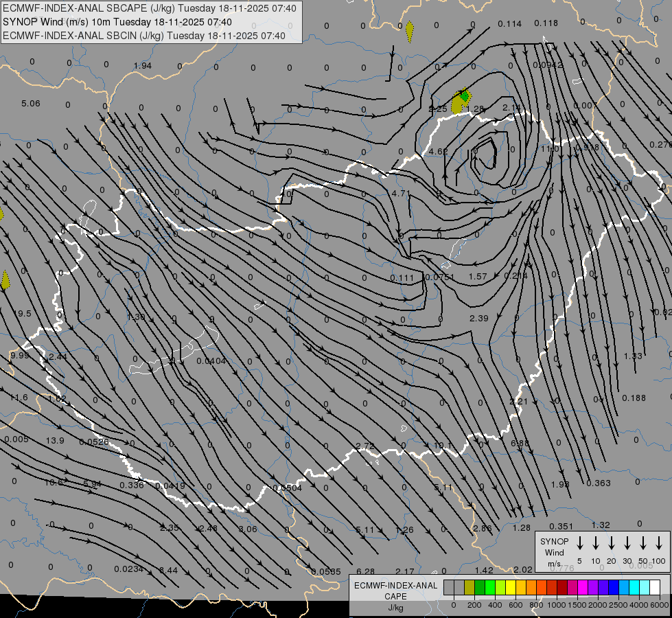Click the wind legend arrow above 10
The height and width of the screenshot is (618, 672).
coord(595,543)
